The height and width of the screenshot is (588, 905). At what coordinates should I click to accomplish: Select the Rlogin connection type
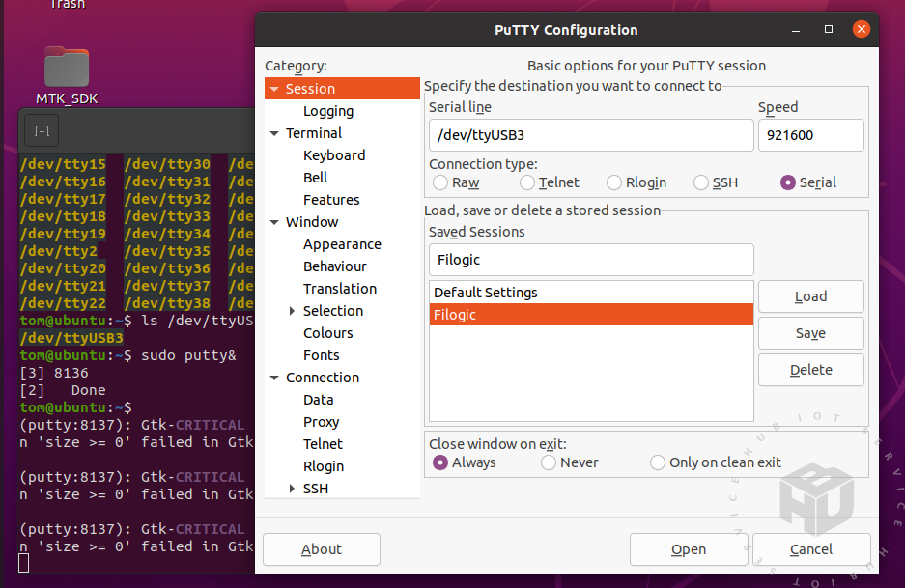(614, 182)
